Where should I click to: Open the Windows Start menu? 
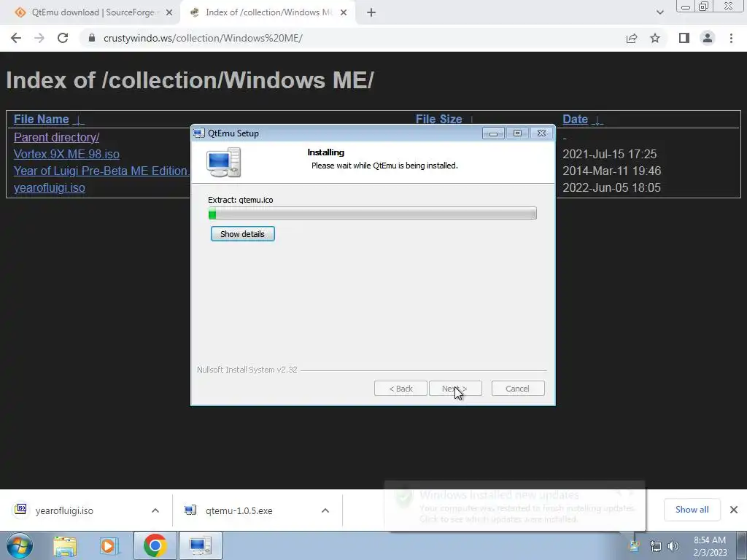tap(20, 545)
